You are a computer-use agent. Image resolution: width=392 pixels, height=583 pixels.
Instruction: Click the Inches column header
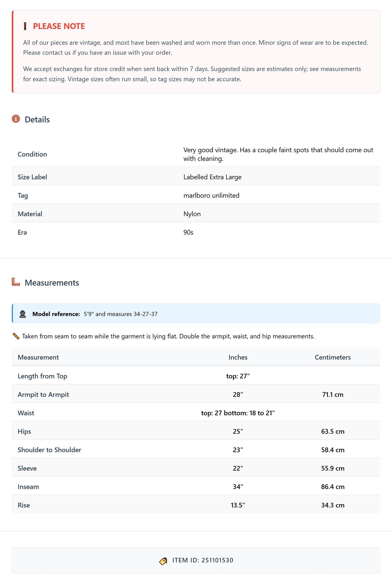point(238,357)
